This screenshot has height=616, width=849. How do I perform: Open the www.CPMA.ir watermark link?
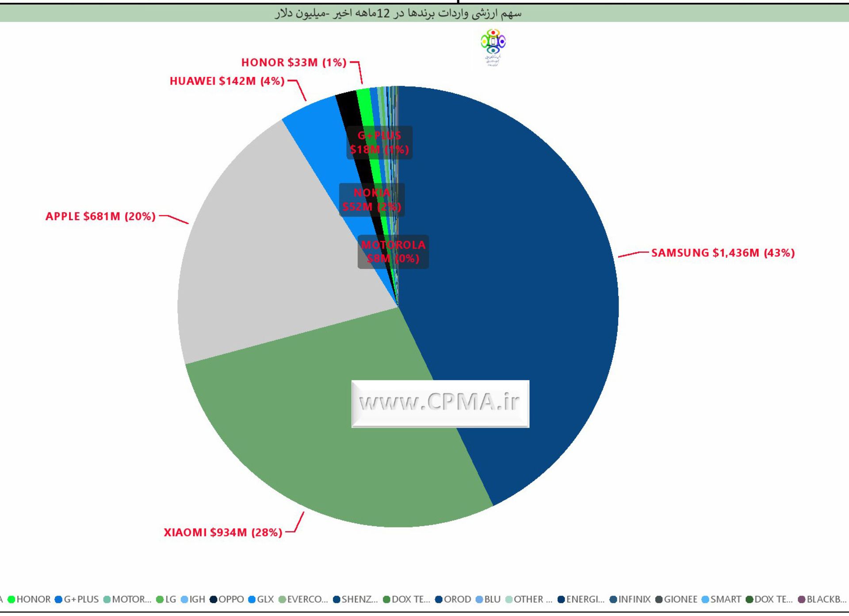pos(440,403)
